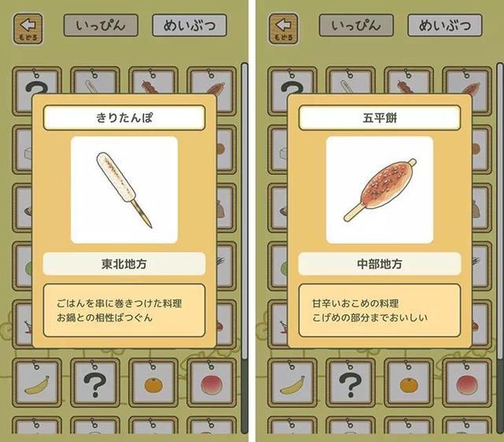Click the 東北地方 region label
504x442 pixels.
click(124, 264)
